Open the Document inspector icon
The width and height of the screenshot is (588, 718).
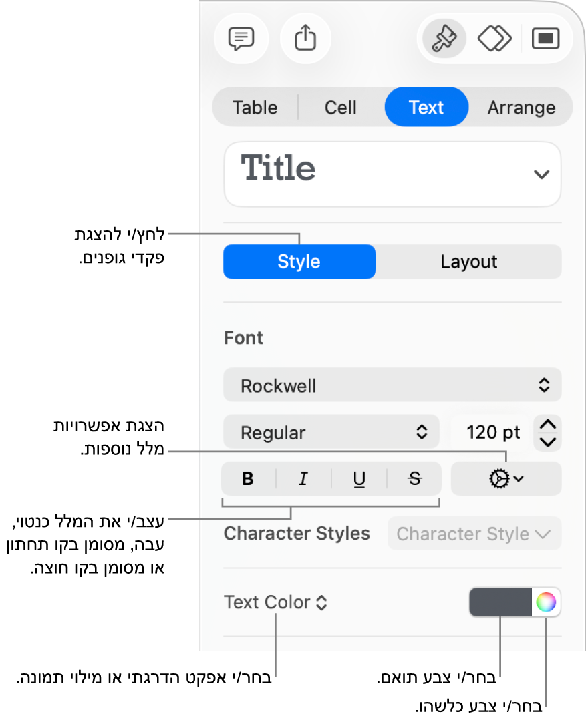[x=545, y=39]
